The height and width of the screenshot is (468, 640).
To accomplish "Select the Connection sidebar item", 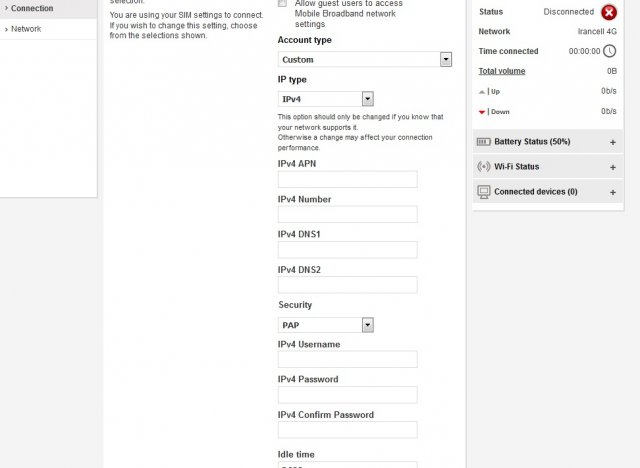I will coord(32,8).
